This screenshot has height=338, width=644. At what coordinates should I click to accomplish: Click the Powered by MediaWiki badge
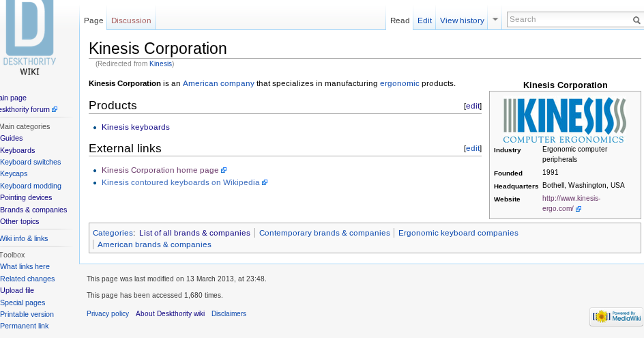pos(616,316)
